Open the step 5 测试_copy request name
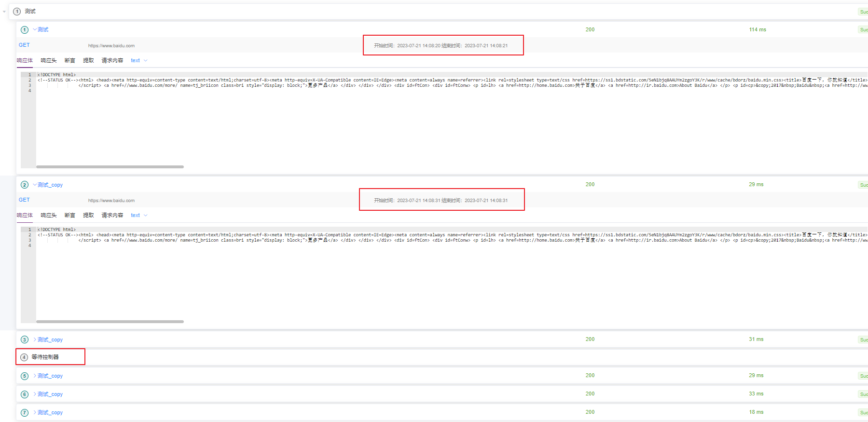This screenshot has width=868, height=422. 50,376
